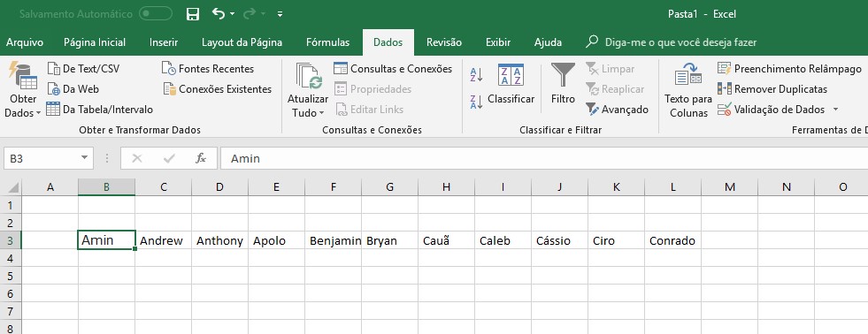This screenshot has width=868, height=334.
Task: Select the cell containing Benjamin
Action: [334, 240]
